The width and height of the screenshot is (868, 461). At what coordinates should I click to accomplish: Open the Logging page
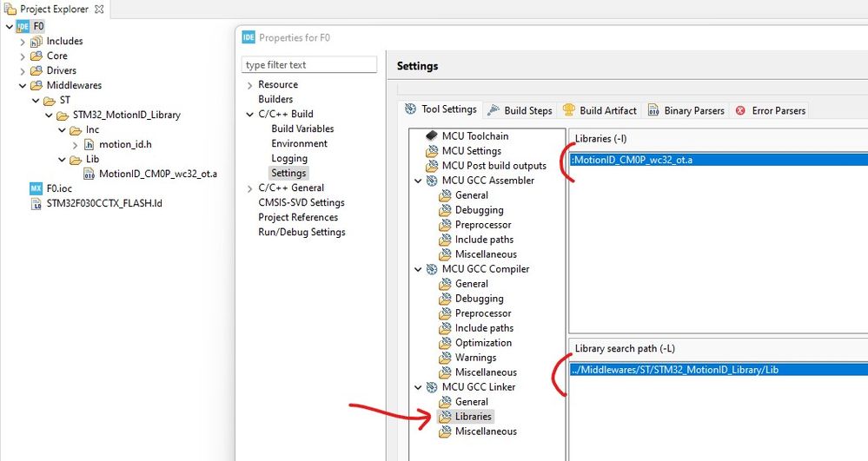click(289, 158)
